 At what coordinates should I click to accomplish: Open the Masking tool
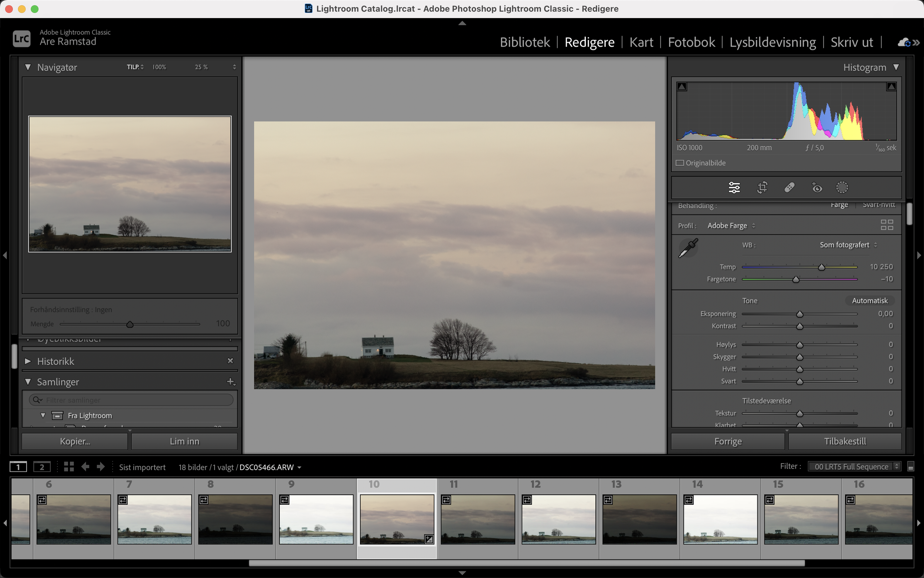[842, 187]
